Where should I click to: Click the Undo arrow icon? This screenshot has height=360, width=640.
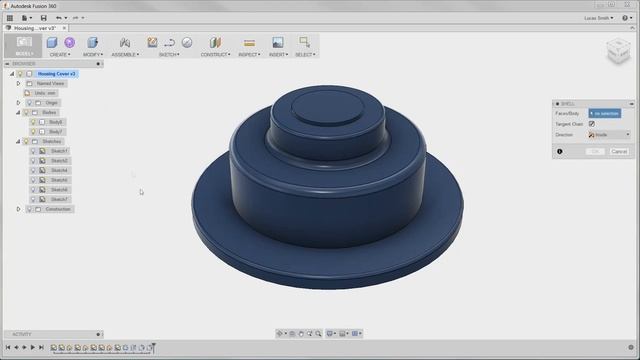59,18
